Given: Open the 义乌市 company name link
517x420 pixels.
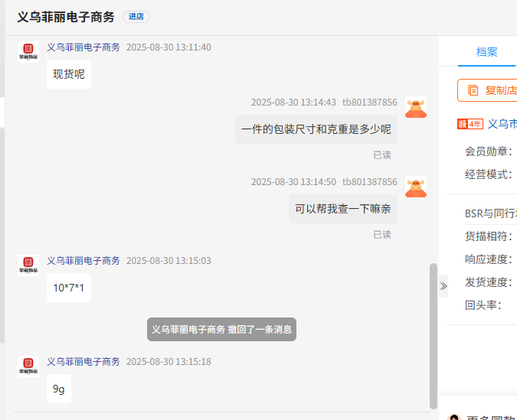Looking at the screenshot, I should [502, 124].
